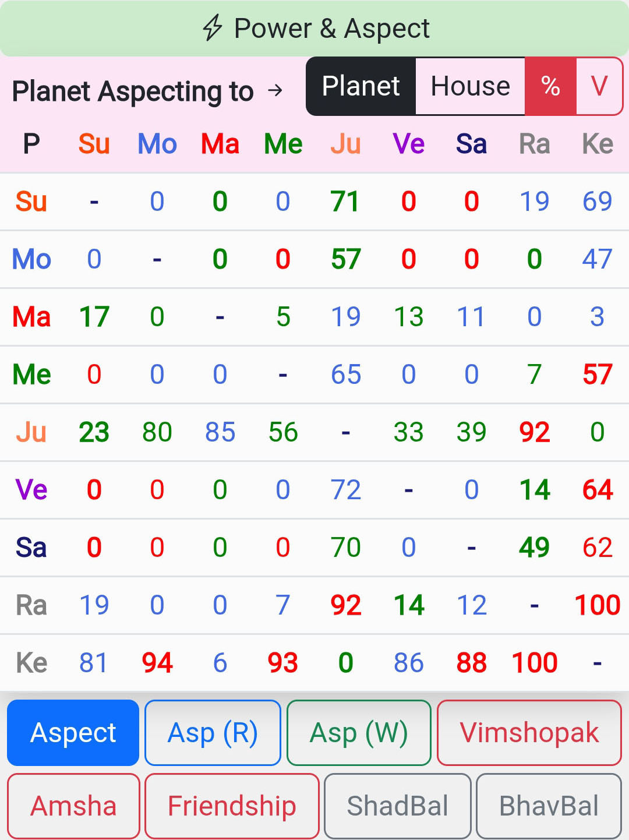Click the Su row label
Viewport: 629px width, 840px height.
(x=31, y=202)
